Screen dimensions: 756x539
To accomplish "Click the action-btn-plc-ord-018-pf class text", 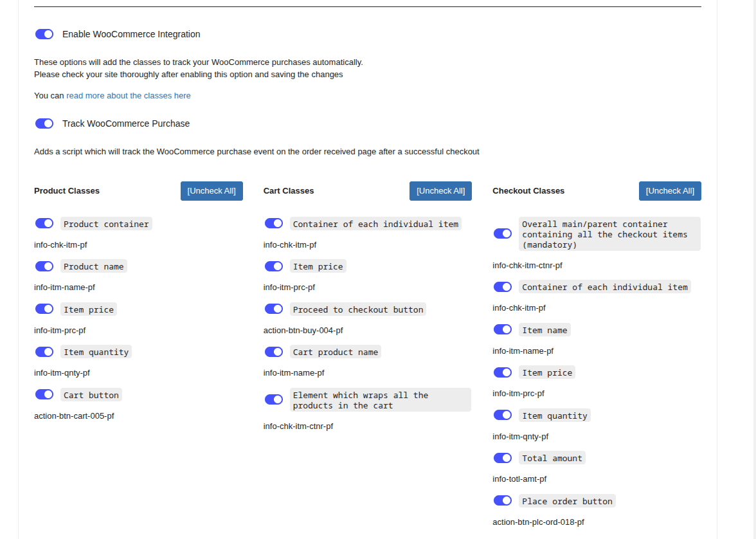I will [538, 522].
